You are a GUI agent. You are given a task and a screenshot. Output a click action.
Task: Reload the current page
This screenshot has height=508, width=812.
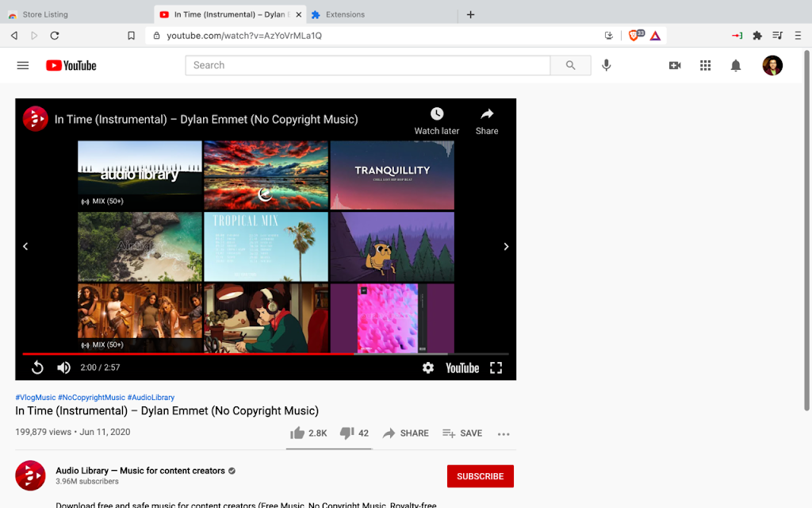tap(55, 36)
